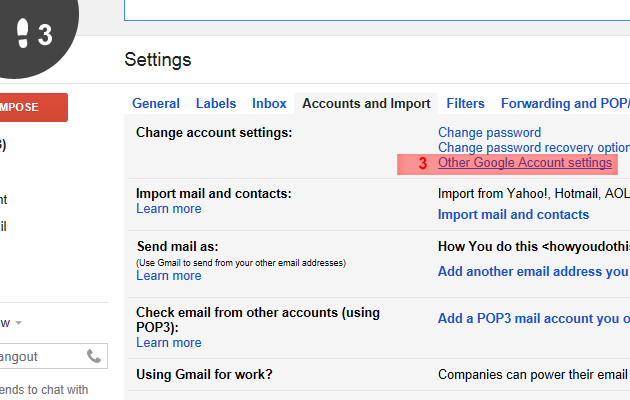This screenshot has width=630, height=400.
Task: Open the General settings tab
Action: pos(155,104)
